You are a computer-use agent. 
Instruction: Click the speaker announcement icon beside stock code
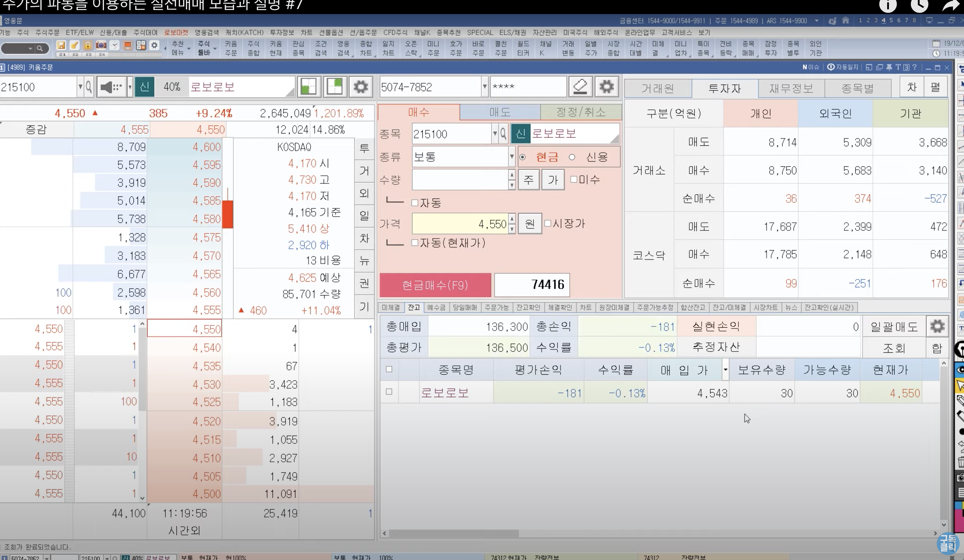[x=111, y=87]
